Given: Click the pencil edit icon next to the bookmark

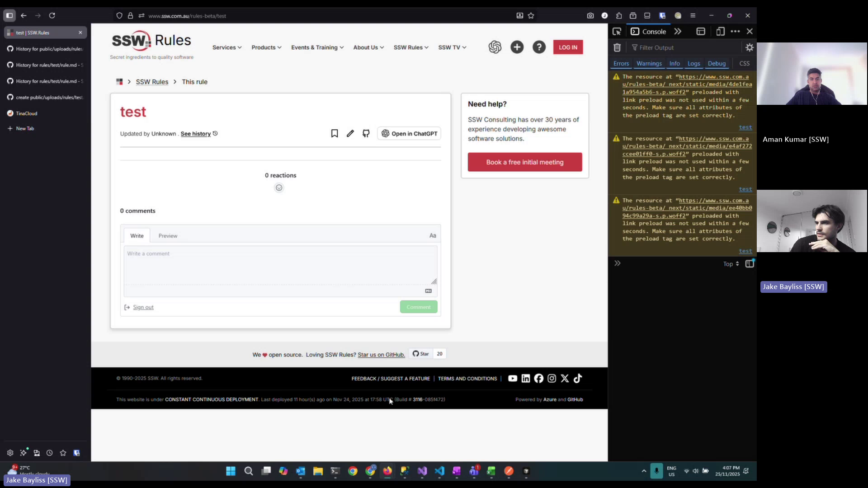Looking at the screenshot, I should pyautogui.click(x=350, y=133).
